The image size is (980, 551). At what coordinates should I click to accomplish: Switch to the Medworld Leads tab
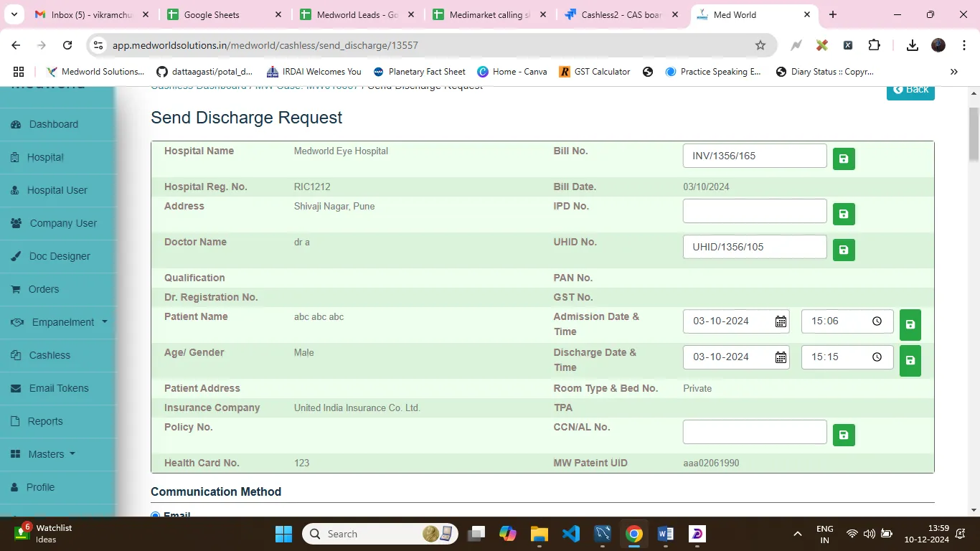[358, 14]
